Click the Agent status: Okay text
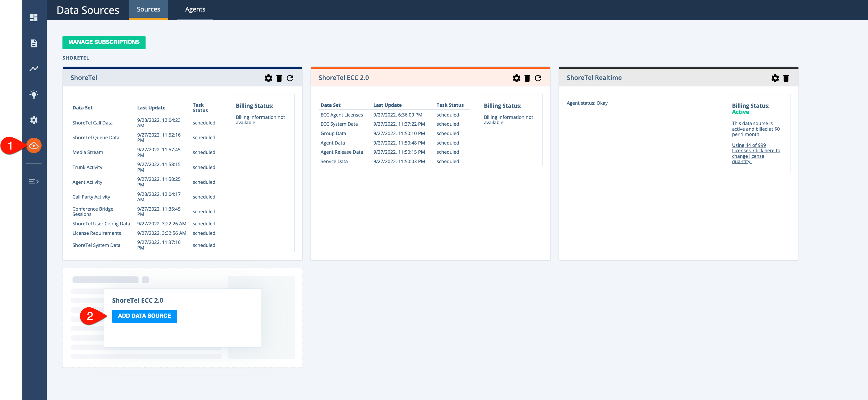 pos(587,103)
